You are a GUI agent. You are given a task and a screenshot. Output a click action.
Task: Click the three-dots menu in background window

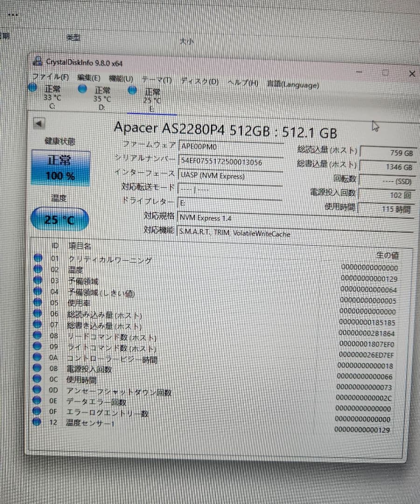(13, 15)
